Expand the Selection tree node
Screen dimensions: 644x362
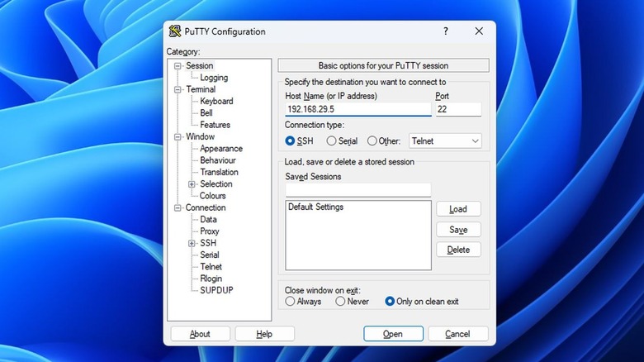click(x=192, y=184)
